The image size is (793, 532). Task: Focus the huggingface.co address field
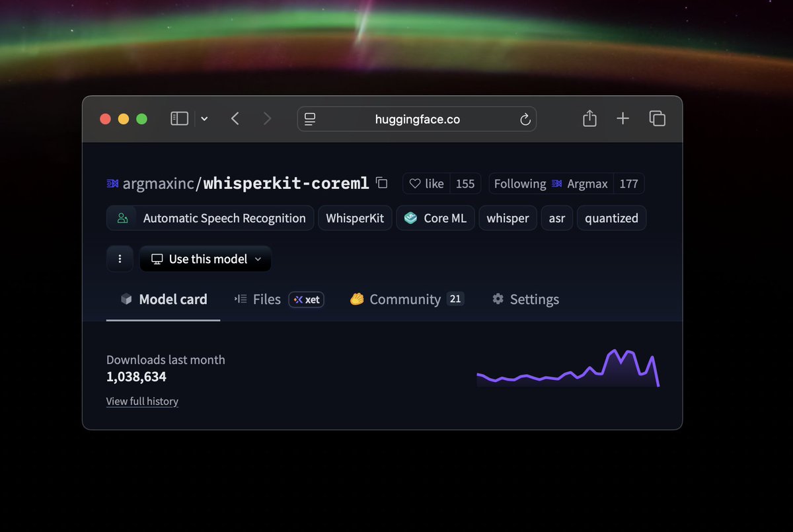pyautogui.click(x=417, y=119)
